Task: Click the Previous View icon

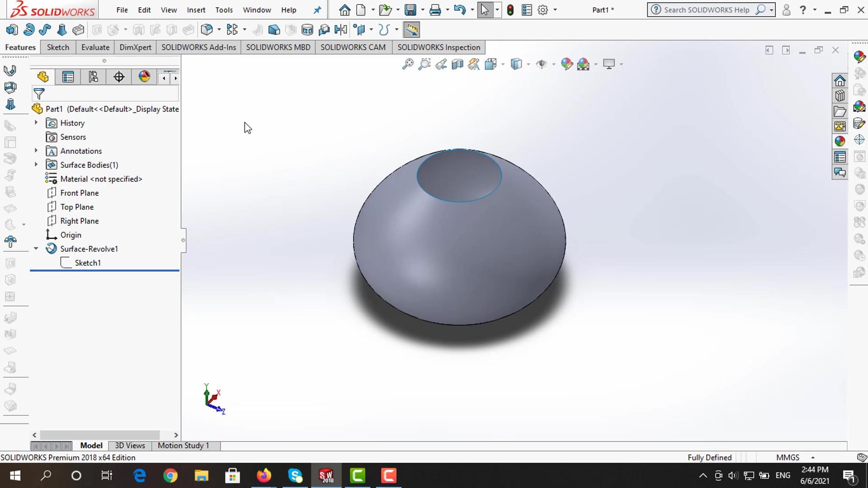Action: pyautogui.click(x=441, y=64)
